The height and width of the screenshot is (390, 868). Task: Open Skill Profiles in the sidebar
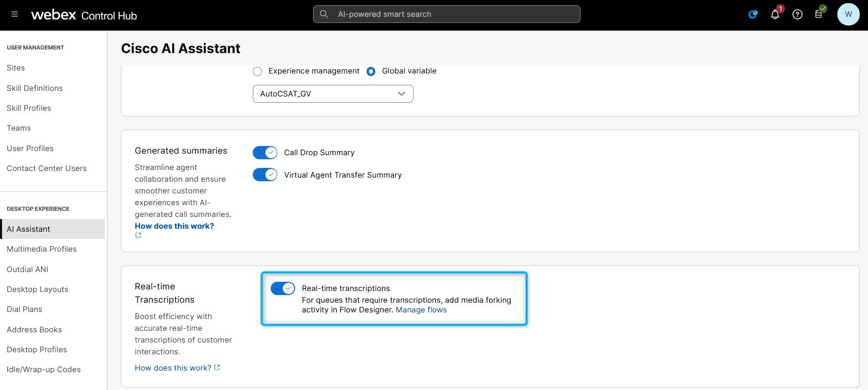pos(29,108)
